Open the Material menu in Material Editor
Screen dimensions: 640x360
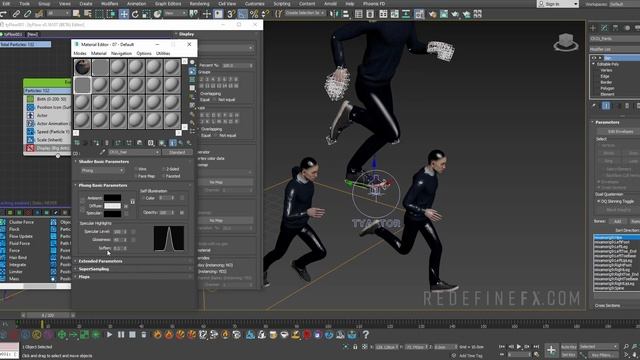[x=98, y=53]
